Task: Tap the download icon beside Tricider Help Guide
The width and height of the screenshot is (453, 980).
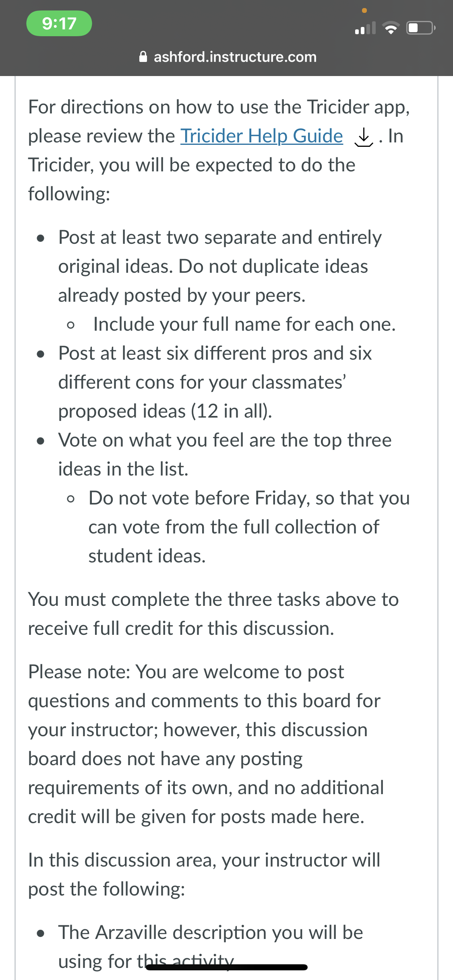Action: pos(364,137)
